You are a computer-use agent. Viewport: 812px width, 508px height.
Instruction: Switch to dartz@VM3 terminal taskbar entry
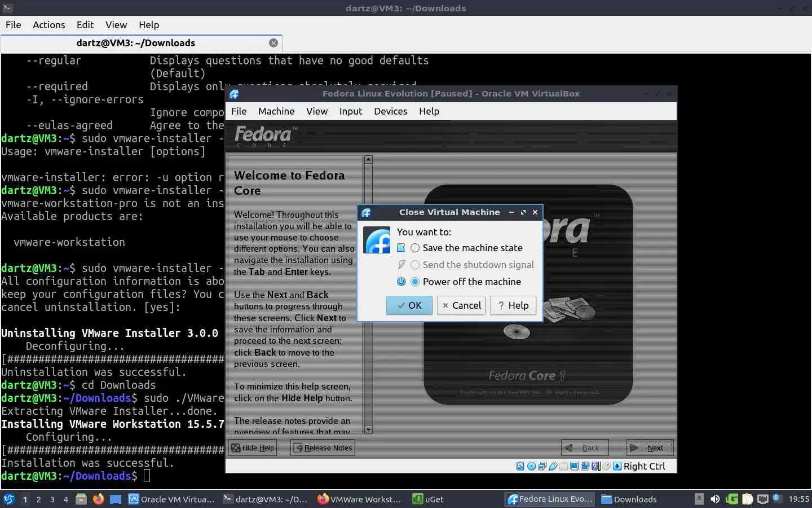pyautogui.click(x=266, y=499)
